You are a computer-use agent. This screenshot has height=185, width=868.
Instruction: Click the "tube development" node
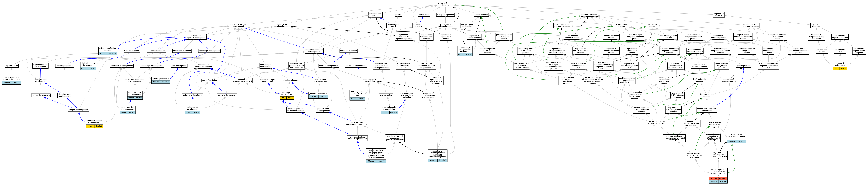[x=132, y=51]
